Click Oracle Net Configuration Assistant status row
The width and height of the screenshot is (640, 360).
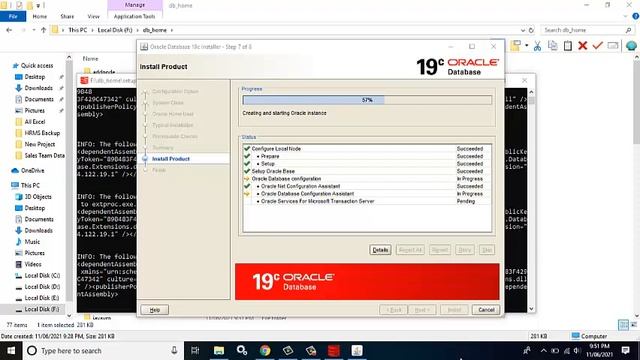coord(367,186)
